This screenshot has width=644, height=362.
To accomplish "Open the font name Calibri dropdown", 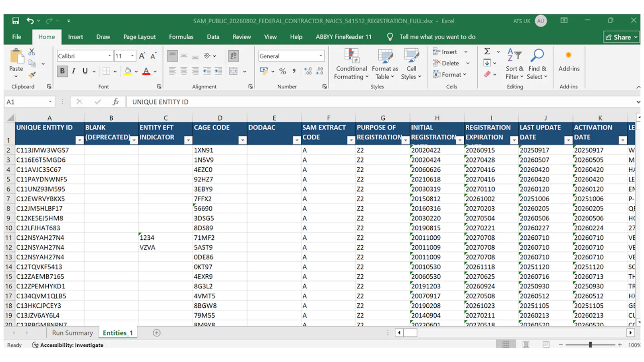I will click(109, 56).
